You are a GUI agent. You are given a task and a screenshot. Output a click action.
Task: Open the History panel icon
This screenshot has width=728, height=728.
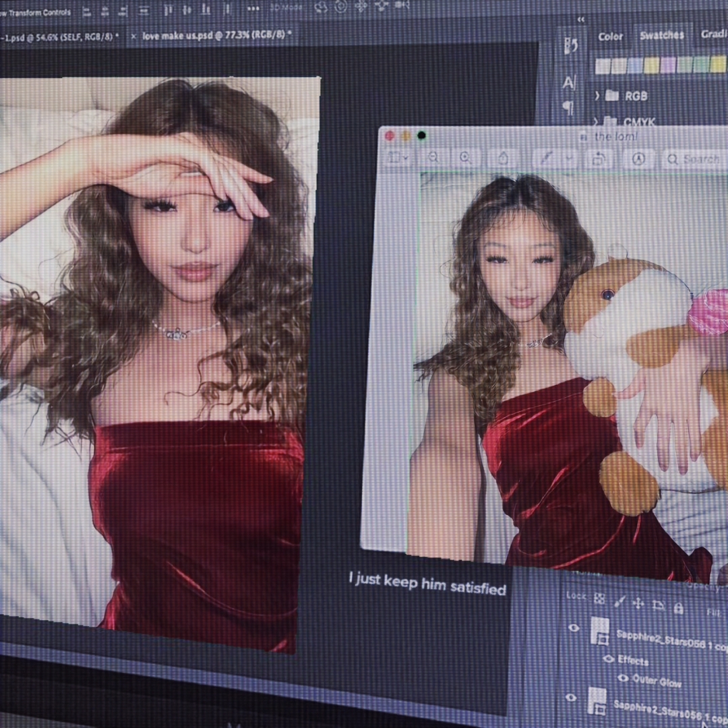[571, 46]
